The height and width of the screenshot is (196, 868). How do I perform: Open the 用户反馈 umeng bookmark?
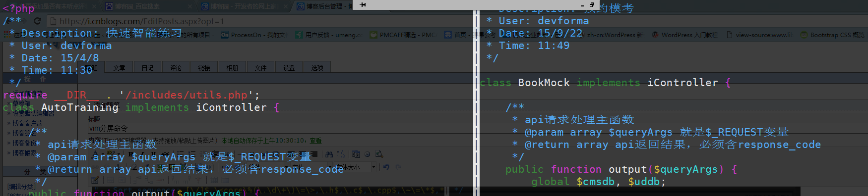(x=329, y=35)
